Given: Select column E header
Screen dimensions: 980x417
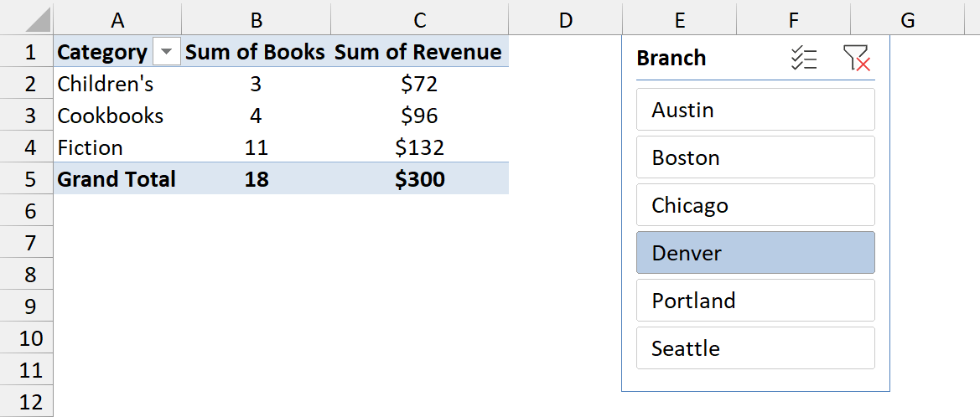Looking at the screenshot, I should [x=679, y=21].
